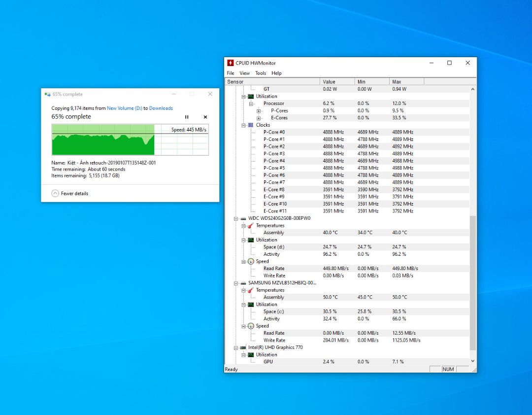Click the WDC Temperatures thermometer icon
This screenshot has height=415, width=532.
pyautogui.click(x=251, y=226)
